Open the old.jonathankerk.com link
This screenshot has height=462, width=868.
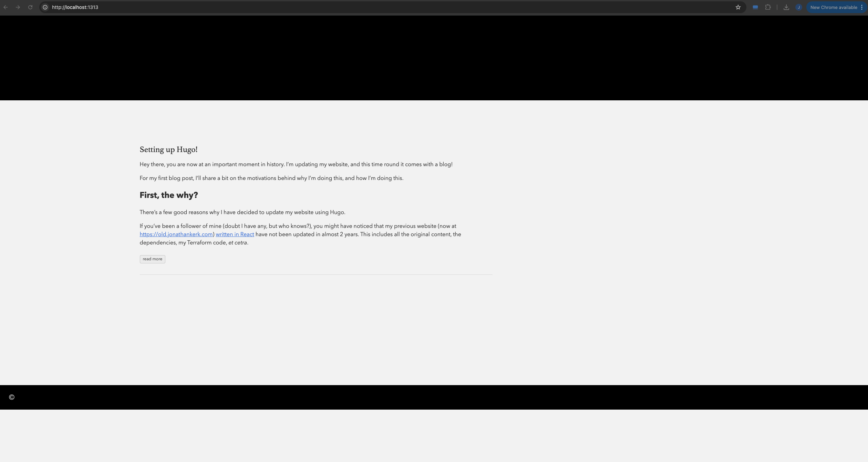click(176, 234)
